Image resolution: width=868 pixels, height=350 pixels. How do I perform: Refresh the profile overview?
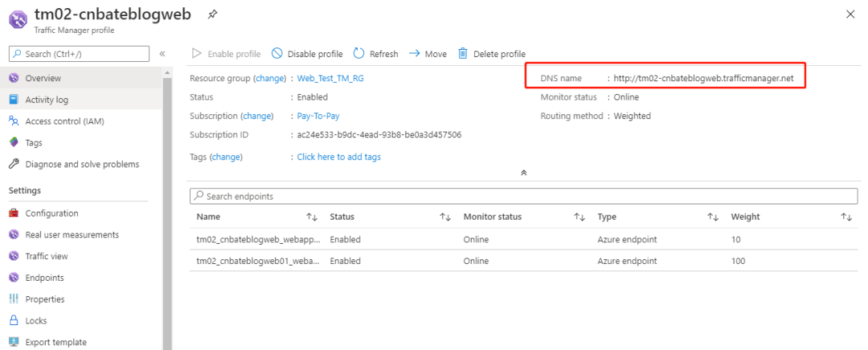pos(376,54)
